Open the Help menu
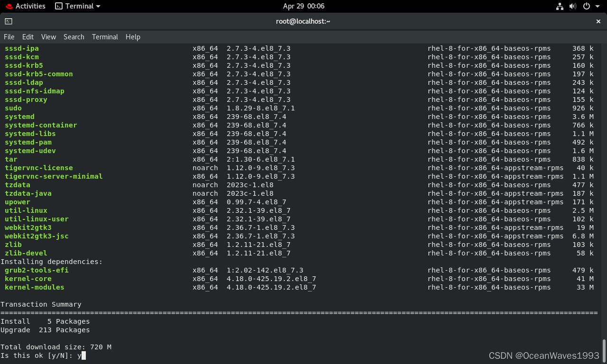The height and width of the screenshot is (364, 607). tap(133, 37)
